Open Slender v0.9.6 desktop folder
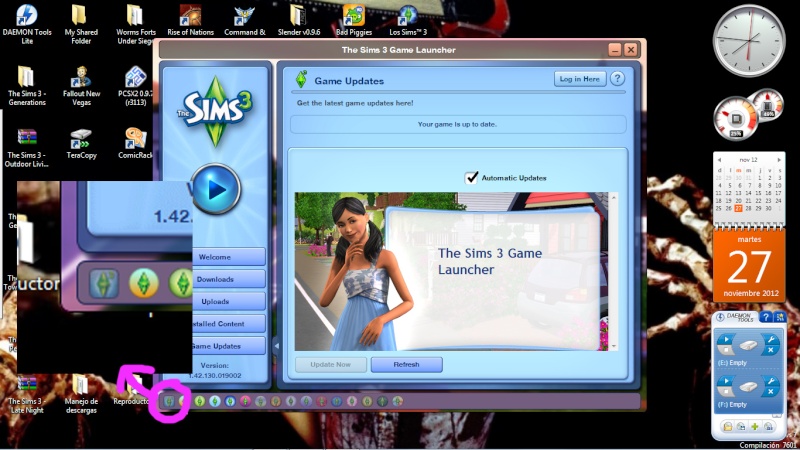The width and height of the screenshot is (800, 450). [x=299, y=20]
